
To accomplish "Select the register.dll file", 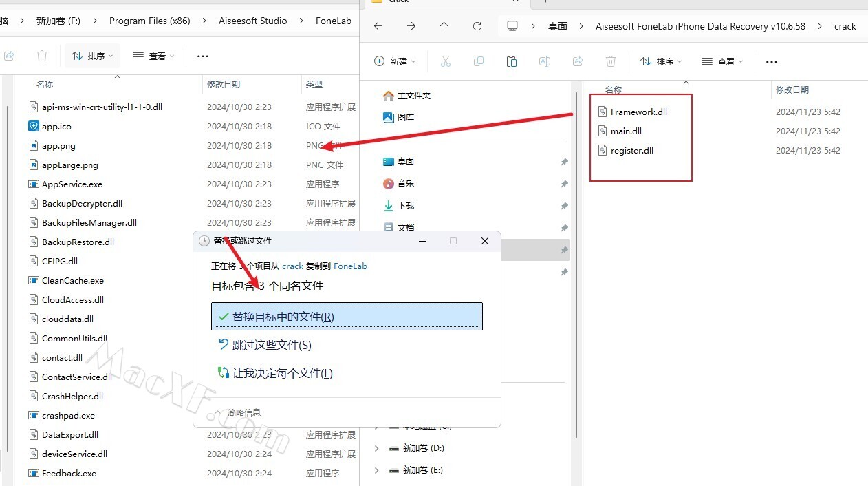I will (x=631, y=150).
